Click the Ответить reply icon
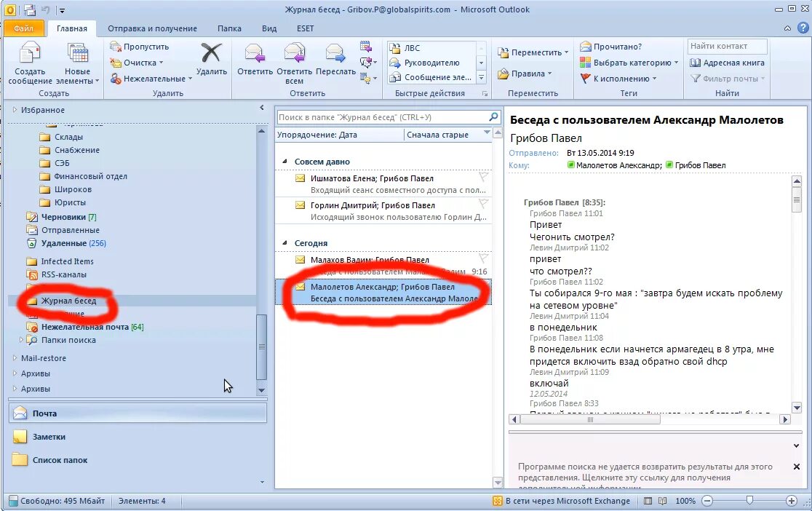812x511 pixels. [255, 53]
